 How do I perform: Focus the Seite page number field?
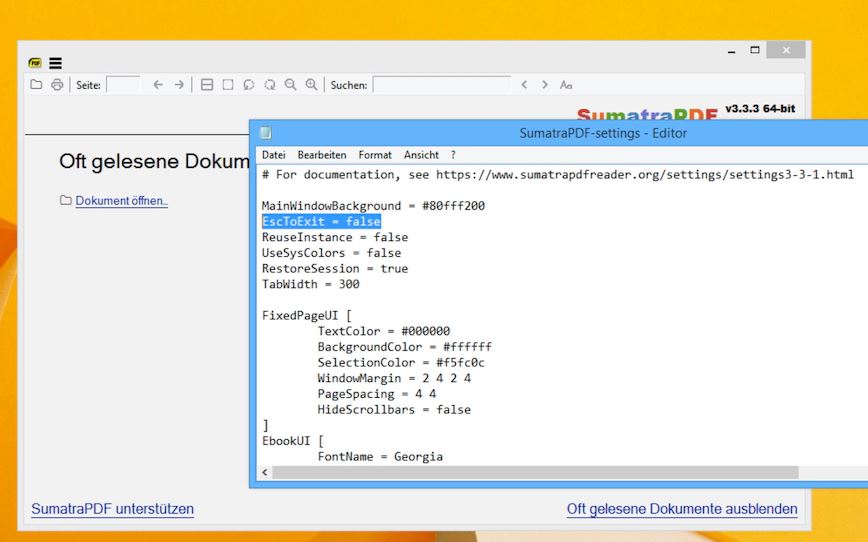(123, 85)
